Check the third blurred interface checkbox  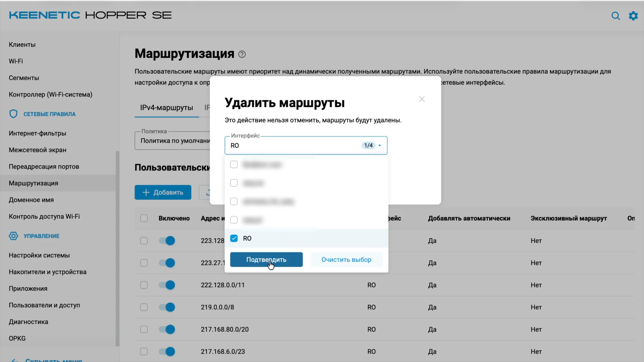pyautogui.click(x=234, y=201)
